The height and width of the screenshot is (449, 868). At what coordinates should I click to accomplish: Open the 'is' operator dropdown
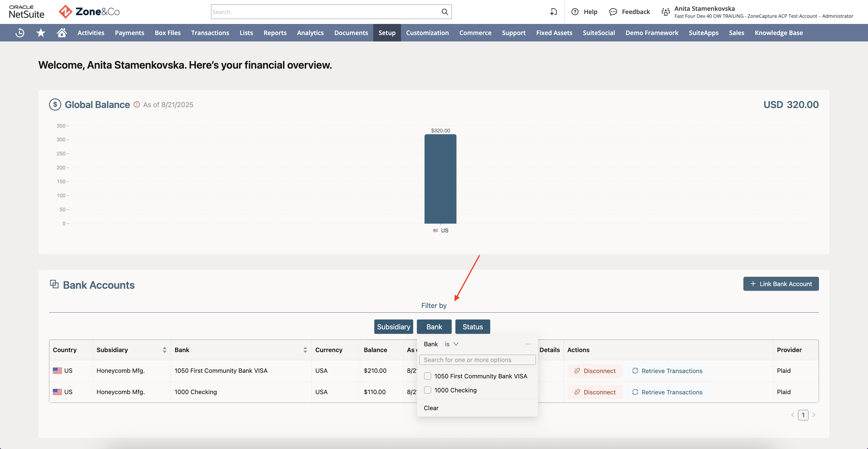tap(452, 344)
